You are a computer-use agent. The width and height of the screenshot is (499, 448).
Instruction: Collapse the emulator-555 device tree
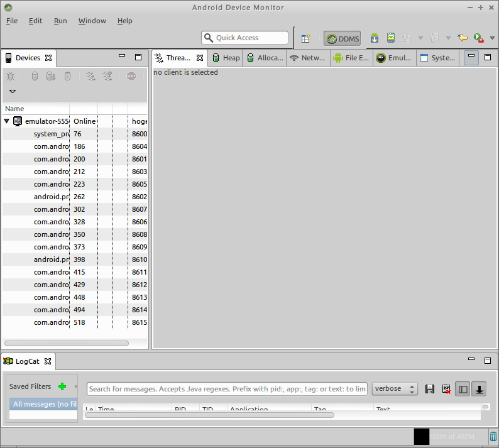(x=7, y=121)
